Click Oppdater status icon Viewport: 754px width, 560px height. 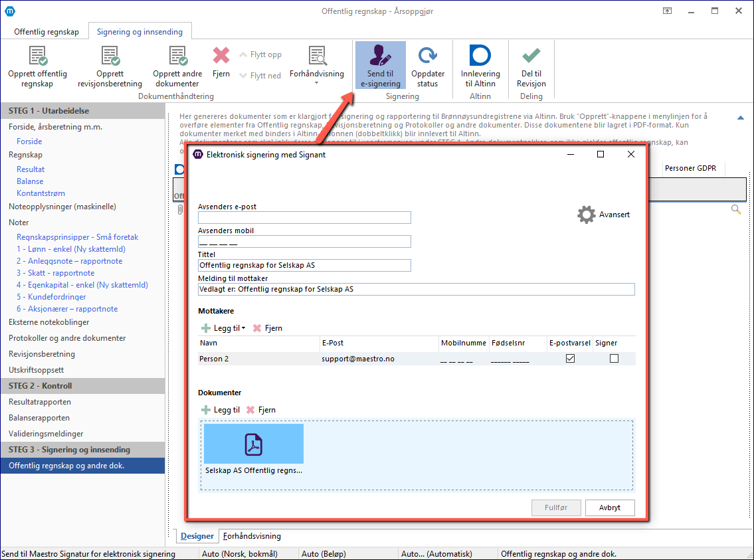[428, 55]
